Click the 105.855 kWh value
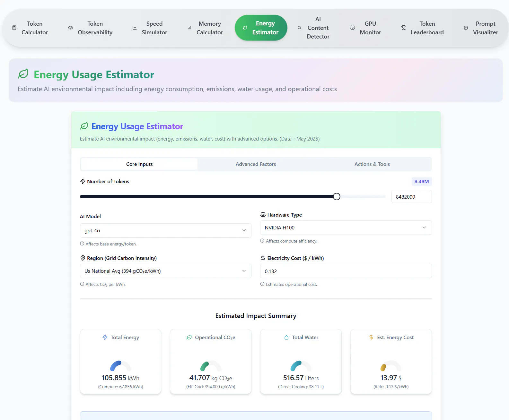509x420 pixels. coord(120,378)
